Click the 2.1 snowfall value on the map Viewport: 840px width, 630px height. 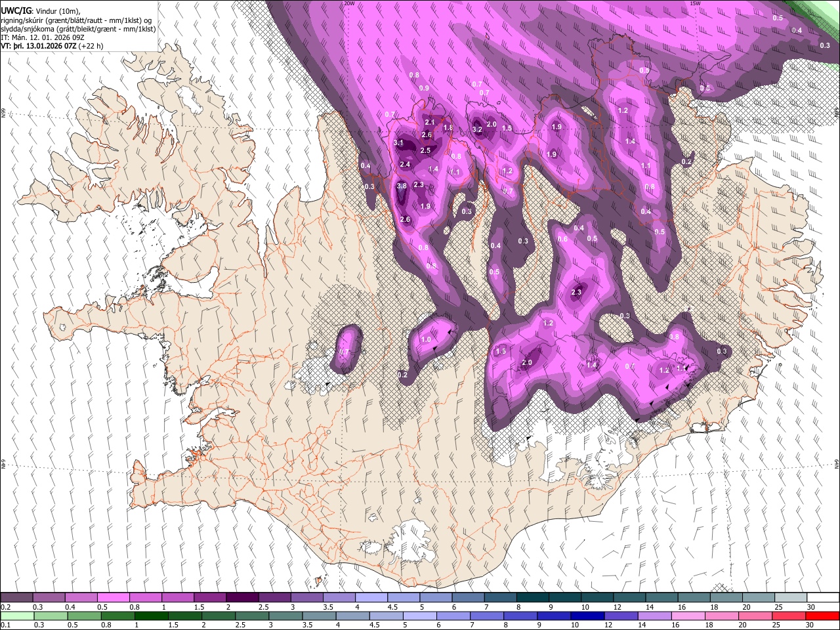click(430, 122)
